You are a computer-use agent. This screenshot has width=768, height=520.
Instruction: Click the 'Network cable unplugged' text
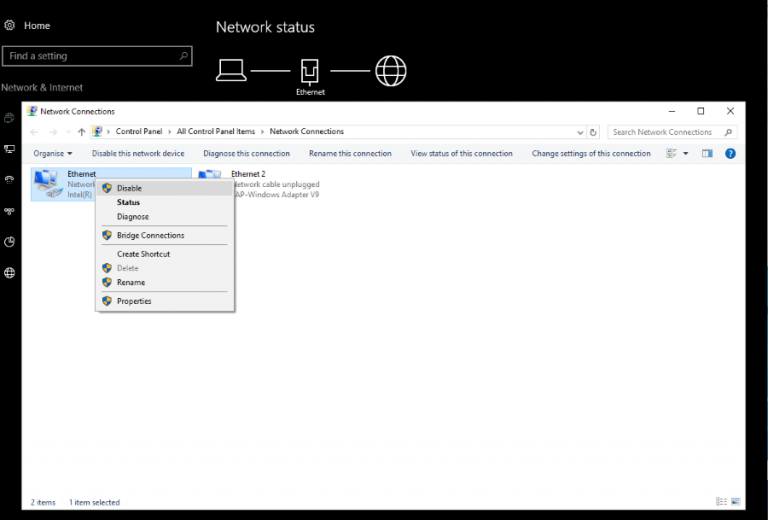click(276, 185)
